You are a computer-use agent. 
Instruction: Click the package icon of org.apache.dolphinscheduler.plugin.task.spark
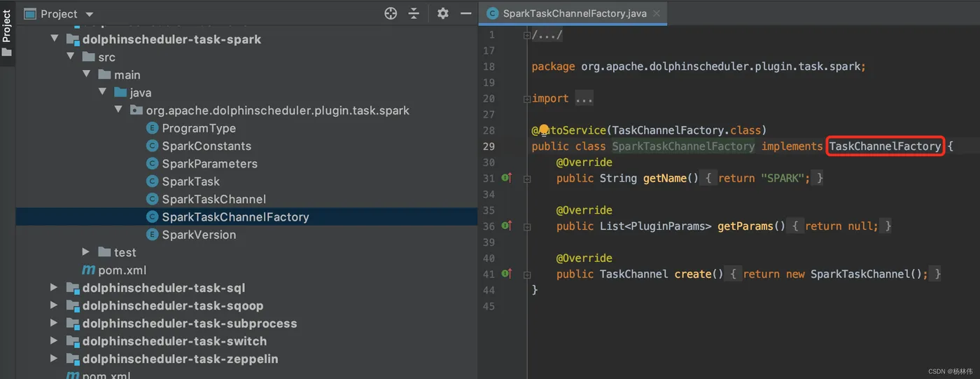coord(136,110)
